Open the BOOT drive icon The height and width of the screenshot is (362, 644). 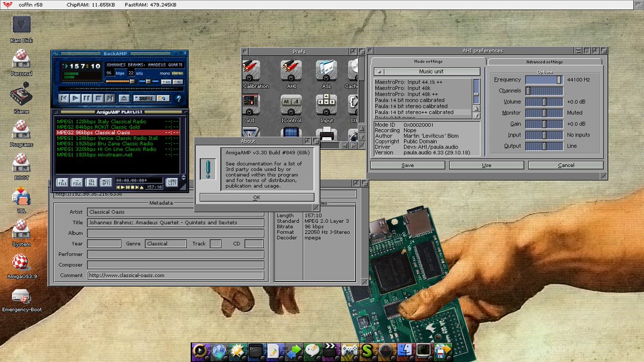(21, 164)
